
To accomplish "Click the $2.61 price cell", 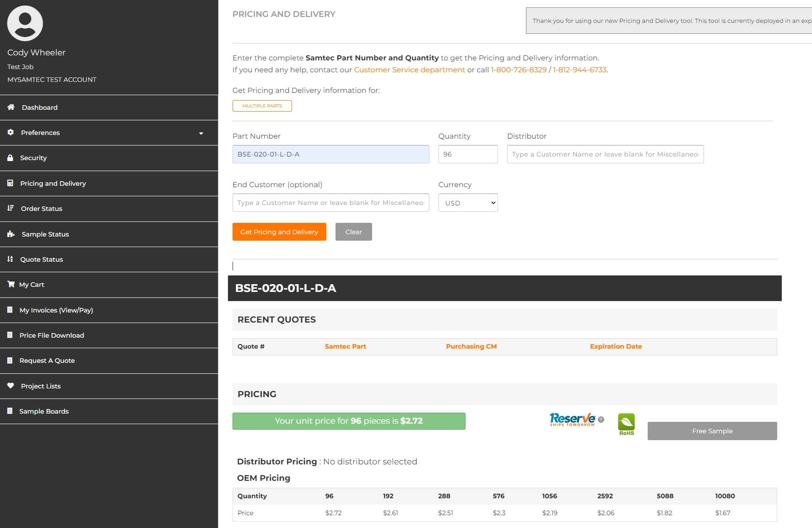I will point(390,513).
